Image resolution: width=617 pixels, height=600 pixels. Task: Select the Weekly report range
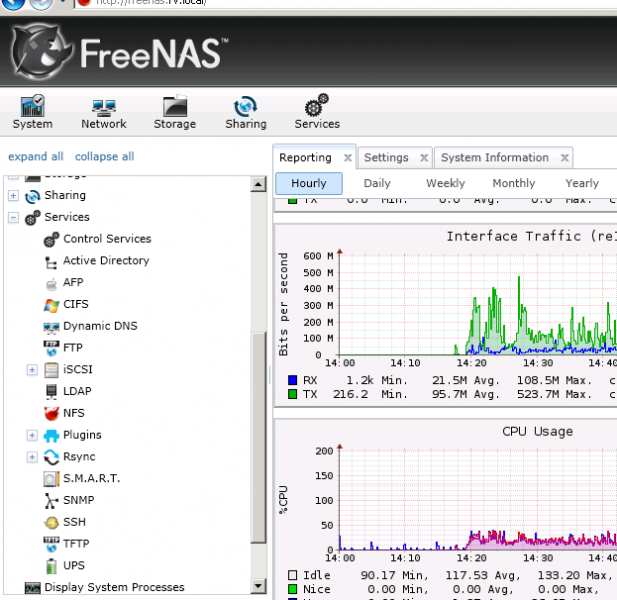(x=445, y=183)
